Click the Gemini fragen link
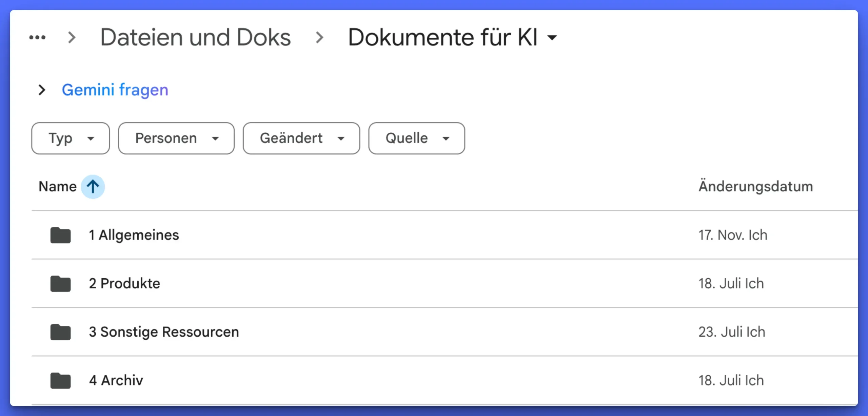 [115, 90]
